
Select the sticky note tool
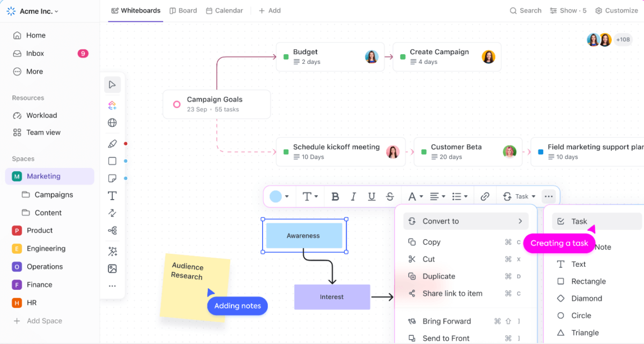(x=112, y=178)
